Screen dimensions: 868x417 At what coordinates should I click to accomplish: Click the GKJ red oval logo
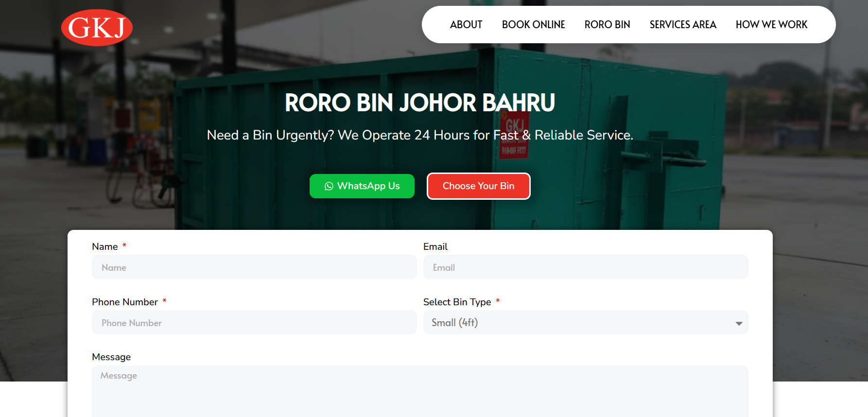point(97,28)
